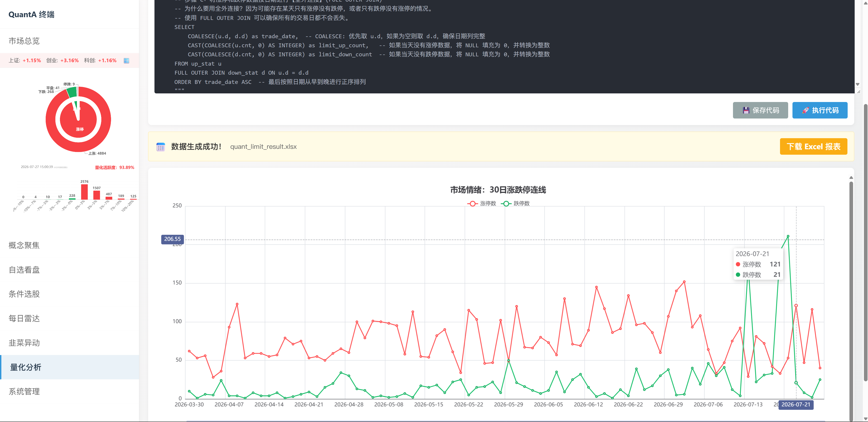This screenshot has height=422, width=868.
Task: Click the bar labeled 1507
Action: (x=97, y=195)
